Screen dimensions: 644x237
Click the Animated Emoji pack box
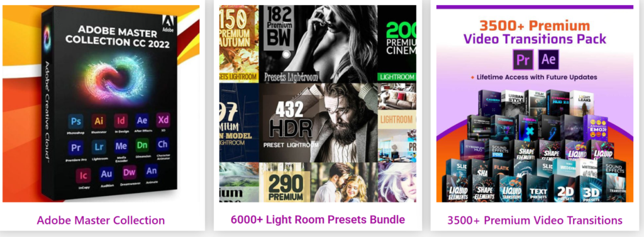595,128
